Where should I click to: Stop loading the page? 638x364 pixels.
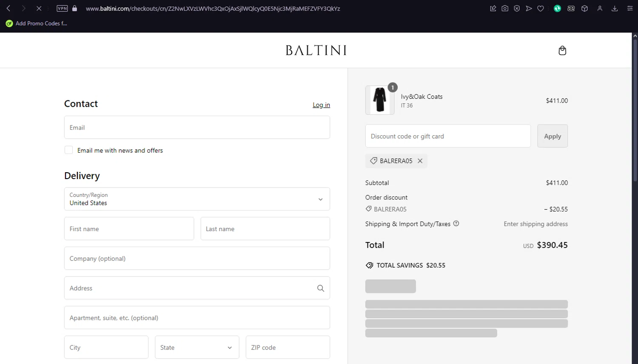pyautogui.click(x=39, y=8)
